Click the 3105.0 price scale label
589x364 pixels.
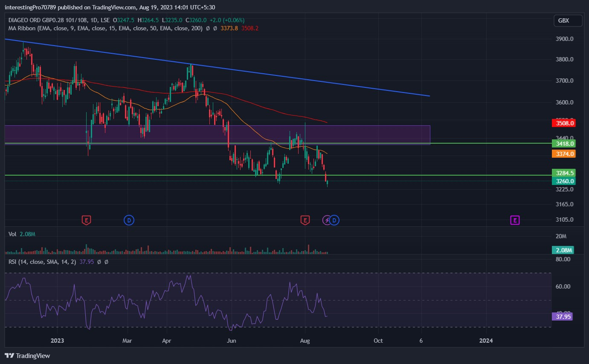[564, 220]
